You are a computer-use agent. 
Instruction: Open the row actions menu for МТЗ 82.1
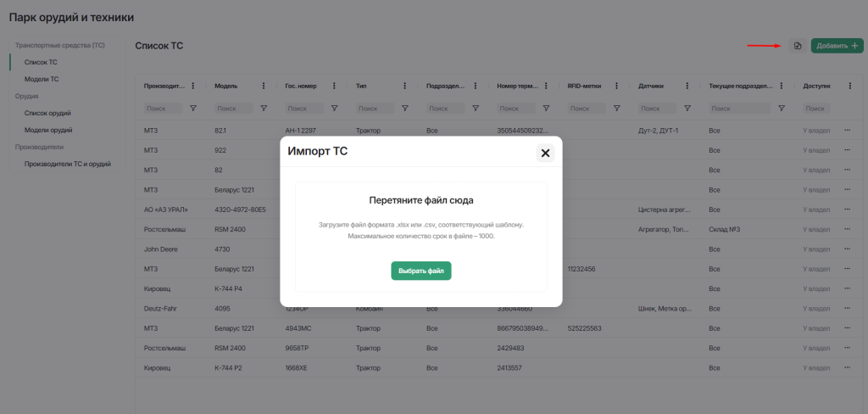847,131
